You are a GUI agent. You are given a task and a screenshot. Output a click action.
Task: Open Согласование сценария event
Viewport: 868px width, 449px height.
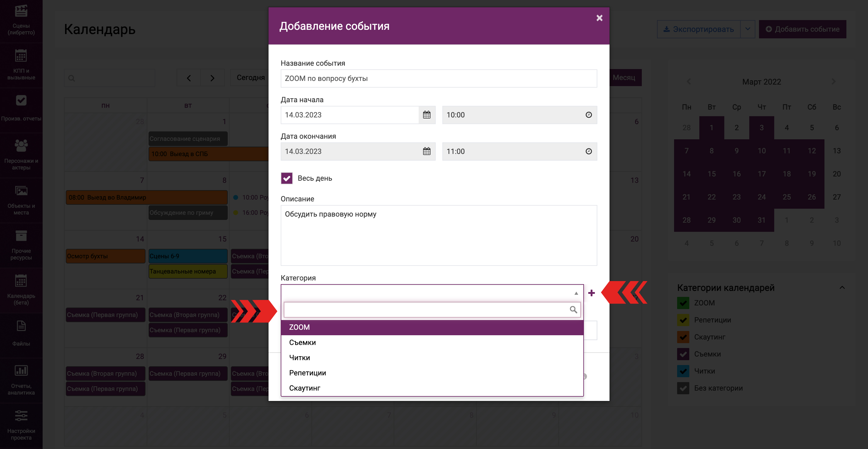tap(188, 139)
